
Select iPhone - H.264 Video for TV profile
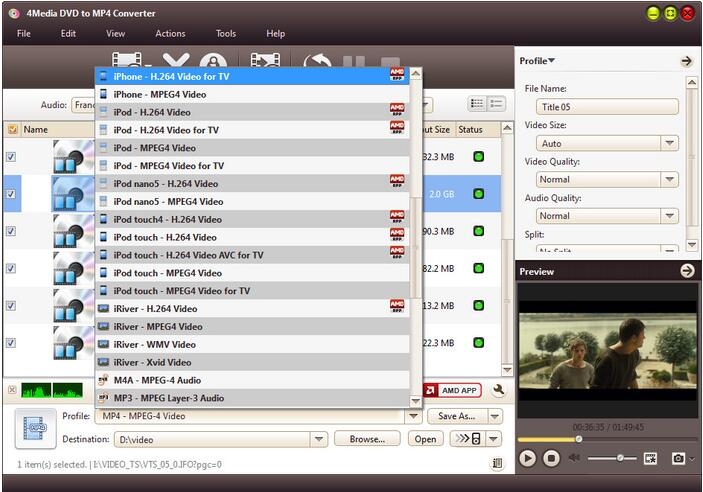[x=252, y=76]
